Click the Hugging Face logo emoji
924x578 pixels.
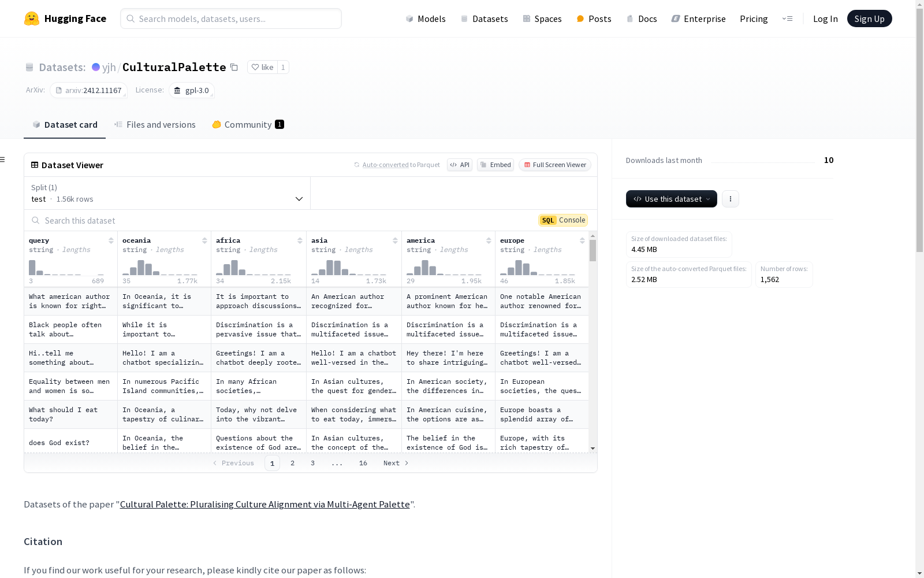(32, 18)
